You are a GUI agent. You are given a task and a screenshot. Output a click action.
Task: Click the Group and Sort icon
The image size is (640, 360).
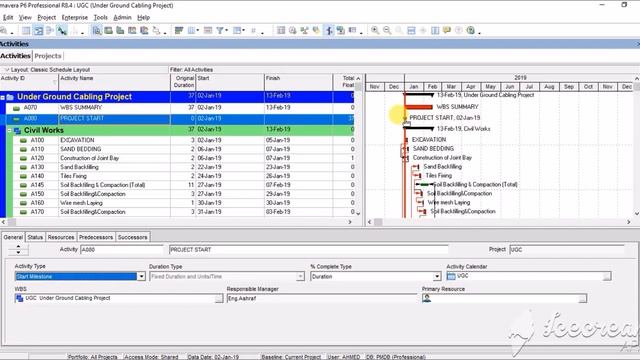point(237,31)
